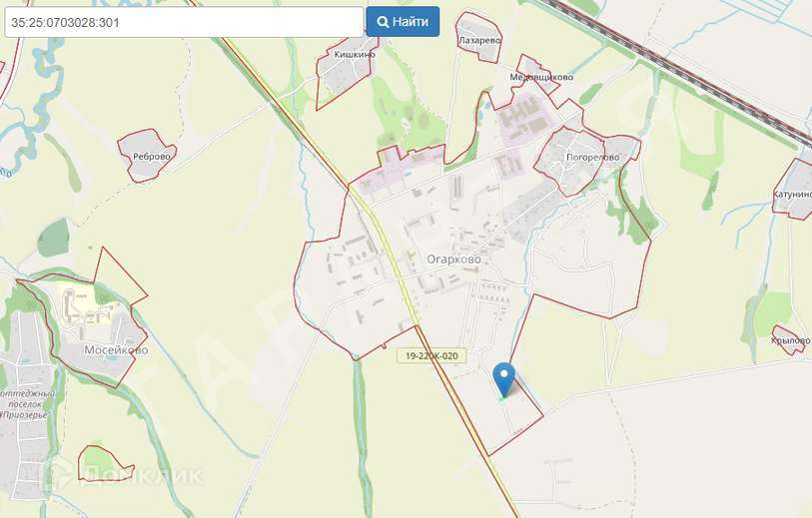Click the Катунино village label

point(792,194)
